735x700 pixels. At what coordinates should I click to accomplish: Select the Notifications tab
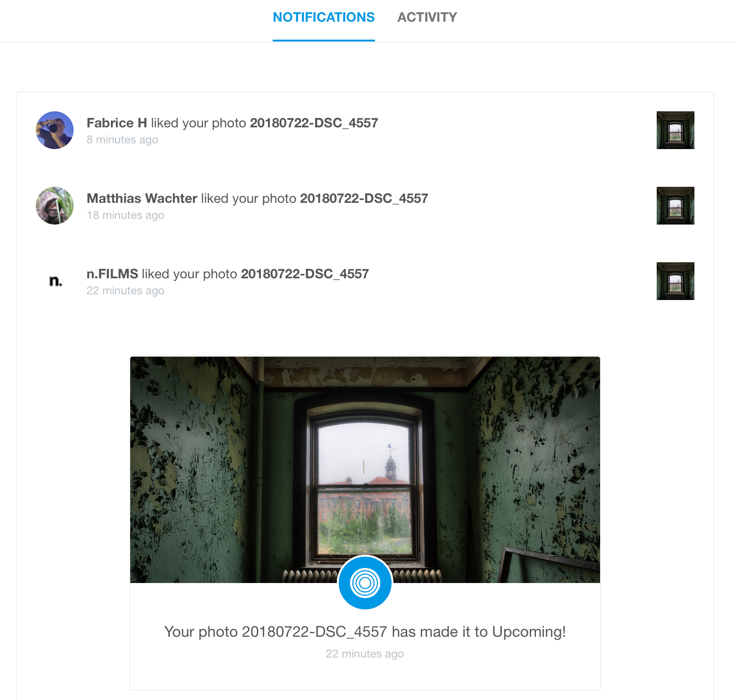point(324,17)
